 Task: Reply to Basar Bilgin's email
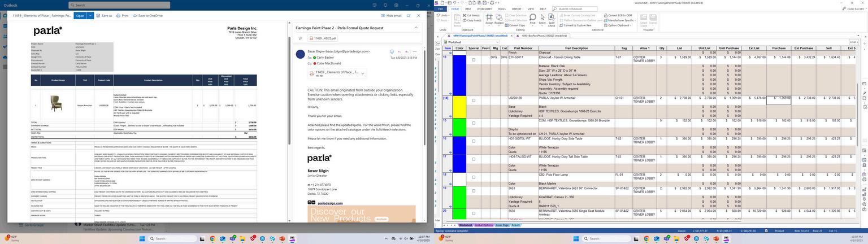pos(400,51)
